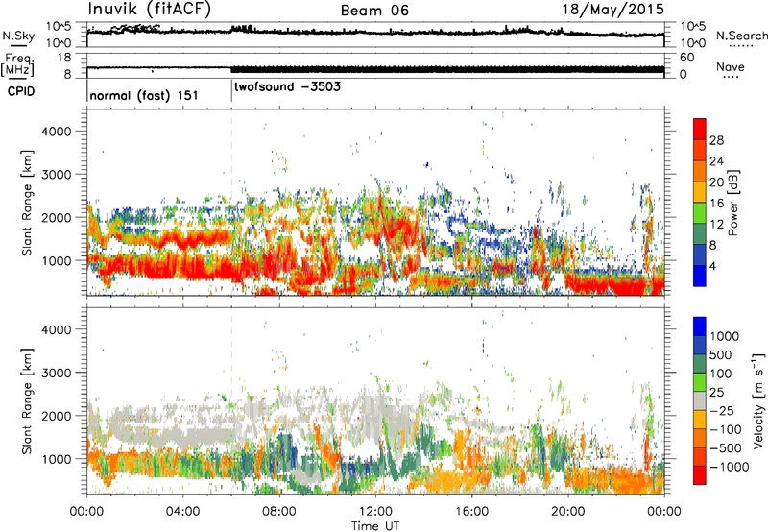Click the "Freq. [MHz]" axis label
768x532 pixels.
[18, 65]
